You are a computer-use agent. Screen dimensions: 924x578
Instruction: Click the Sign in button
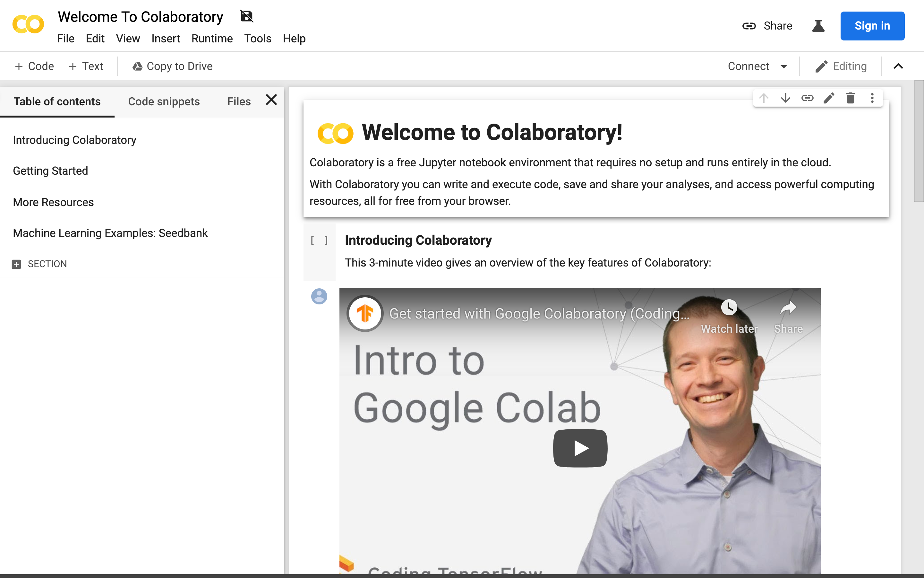pos(872,26)
